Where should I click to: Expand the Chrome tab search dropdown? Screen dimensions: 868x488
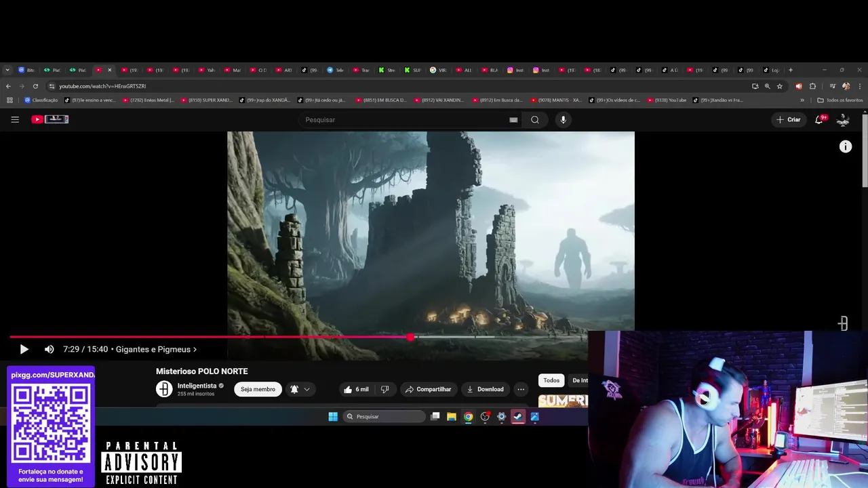(x=7, y=70)
